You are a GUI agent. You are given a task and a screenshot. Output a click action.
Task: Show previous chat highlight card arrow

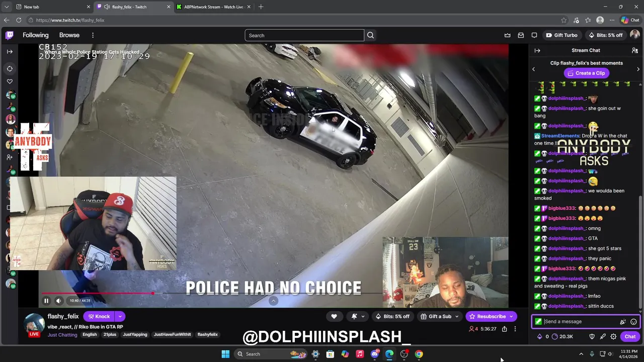(534, 69)
